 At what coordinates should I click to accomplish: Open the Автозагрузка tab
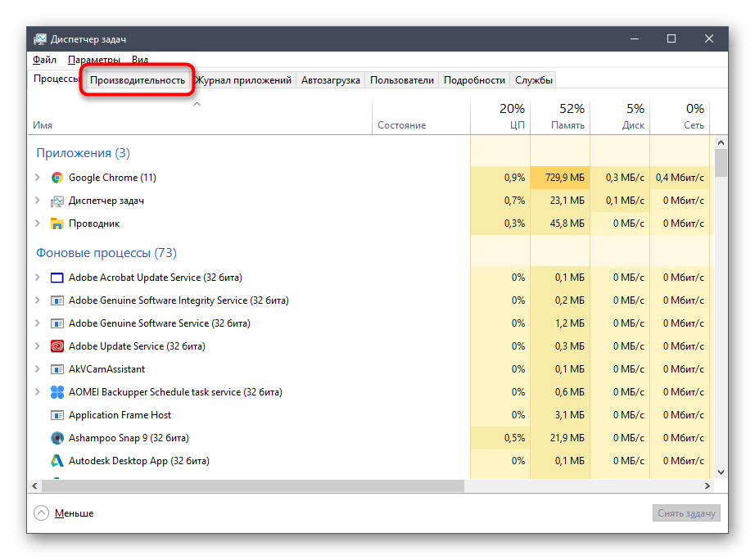click(330, 80)
